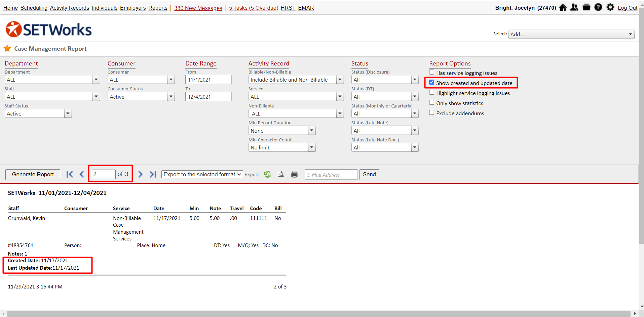Click record number #48354761
This screenshot has height=317, width=644.
tap(21, 245)
